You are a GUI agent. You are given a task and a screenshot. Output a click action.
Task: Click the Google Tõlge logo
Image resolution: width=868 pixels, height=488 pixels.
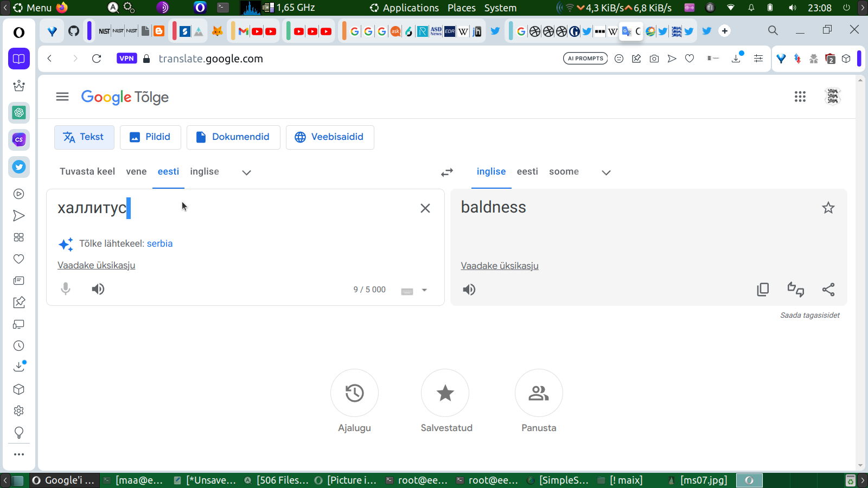coord(125,97)
